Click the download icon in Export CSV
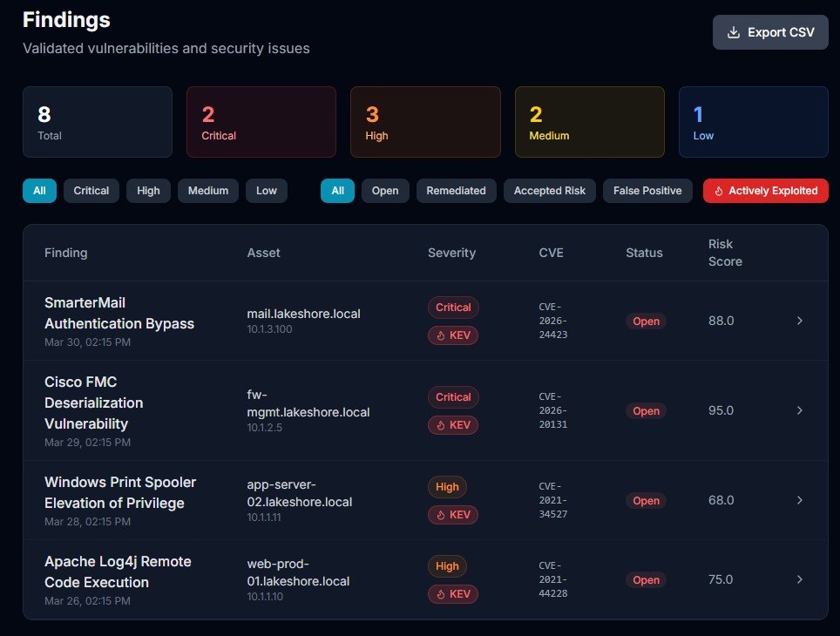 [734, 32]
